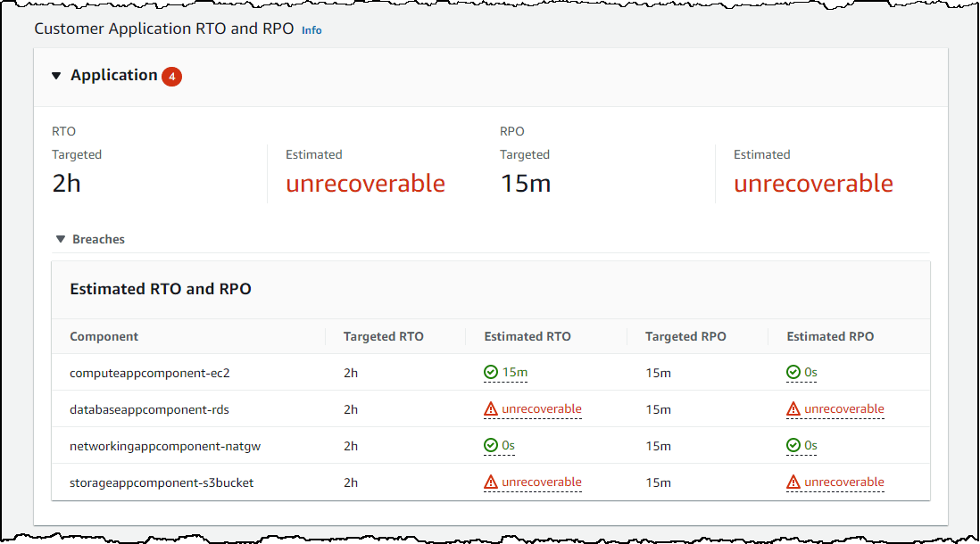Open the 0s estimated RPO for computeappcomponent-ec2
Image resolution: width=980 pixels, height=544 pixels.
[810, 372]
